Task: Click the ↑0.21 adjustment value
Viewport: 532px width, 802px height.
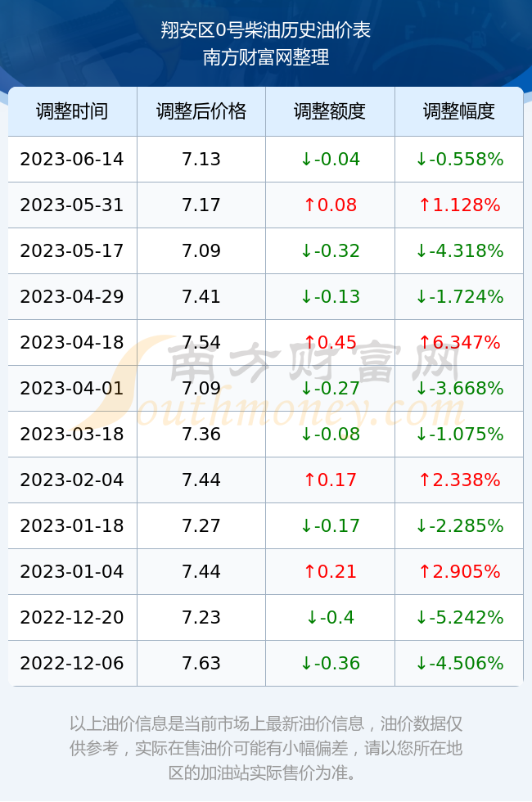Action: pyautogui.click(x=330, y=571)
